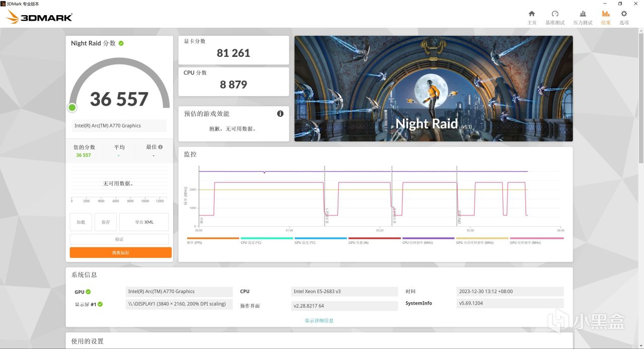The image size is (644, 349).
Task: Toggle the GPU 时钟频率 legend series
Action: pyautogui.click(x=536, y=241)
